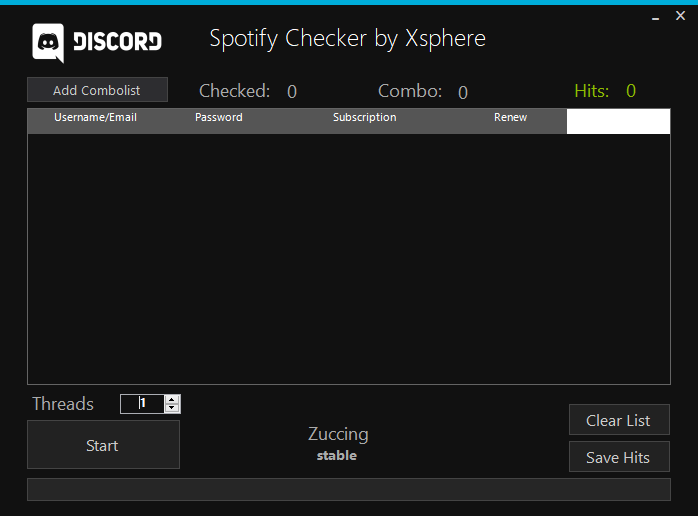Click the Spotify Checker by Xsphere title
The image size is (698, 516).
347,39
